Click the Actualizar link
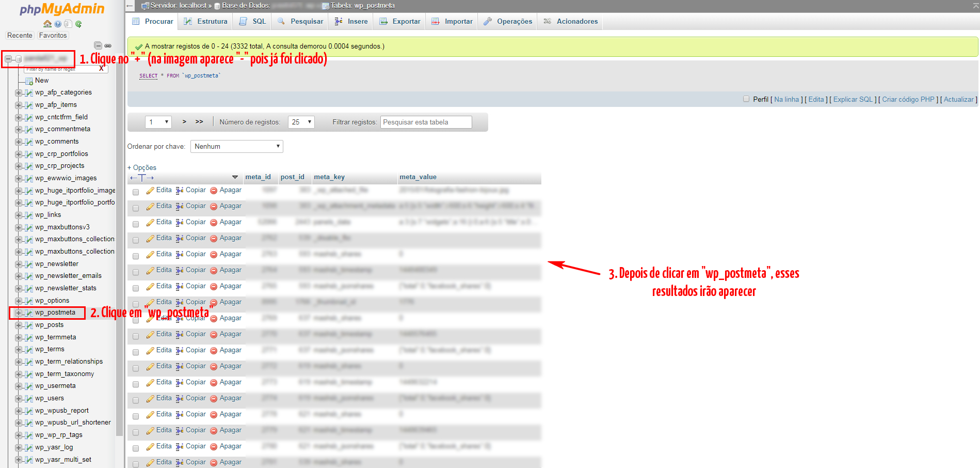The height and width of the screenshot is (468, 980). click(959, 99)
